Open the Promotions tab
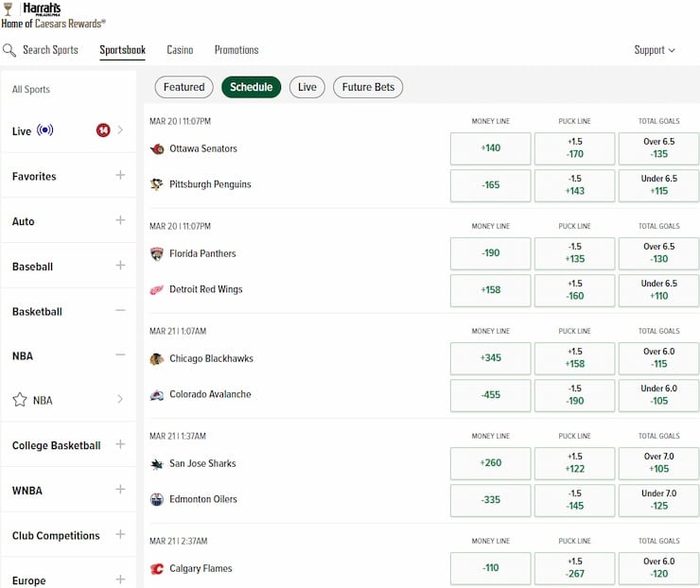The width and height of the screenshot is (700, 588). click(x=236, y=50)
